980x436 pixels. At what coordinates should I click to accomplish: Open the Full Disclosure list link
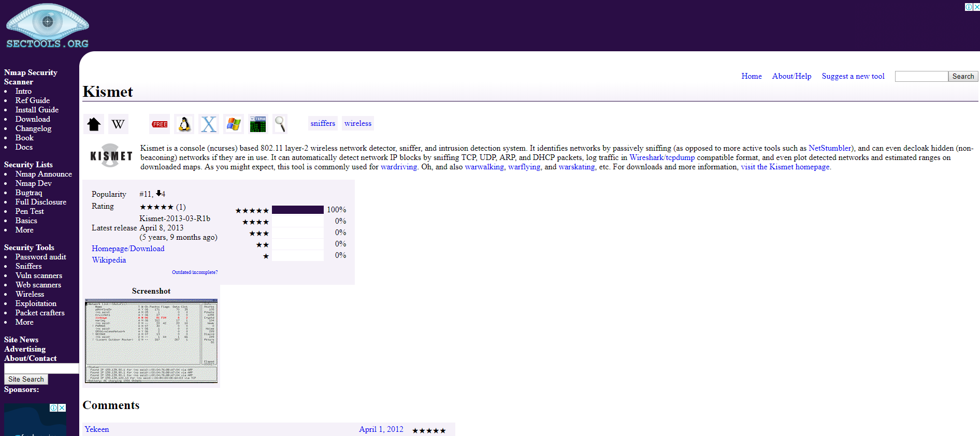pyautogui.click(x=41, y=202)
